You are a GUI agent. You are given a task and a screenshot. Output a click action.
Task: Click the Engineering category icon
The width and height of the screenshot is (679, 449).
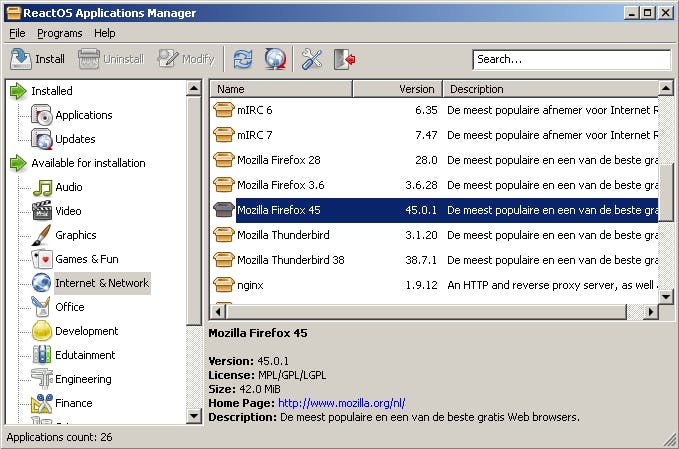[42, 379]
